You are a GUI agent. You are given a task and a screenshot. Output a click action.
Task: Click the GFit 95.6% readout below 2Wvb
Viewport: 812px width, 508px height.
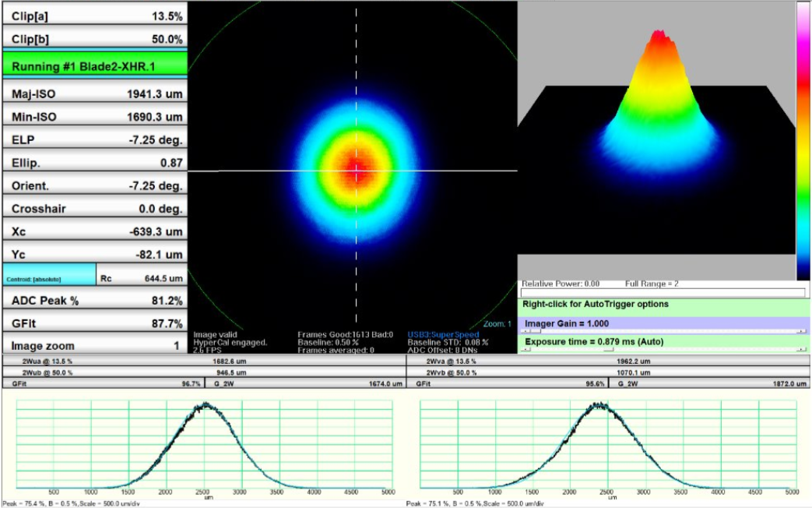pyautogui.click(x=507, y=383)
